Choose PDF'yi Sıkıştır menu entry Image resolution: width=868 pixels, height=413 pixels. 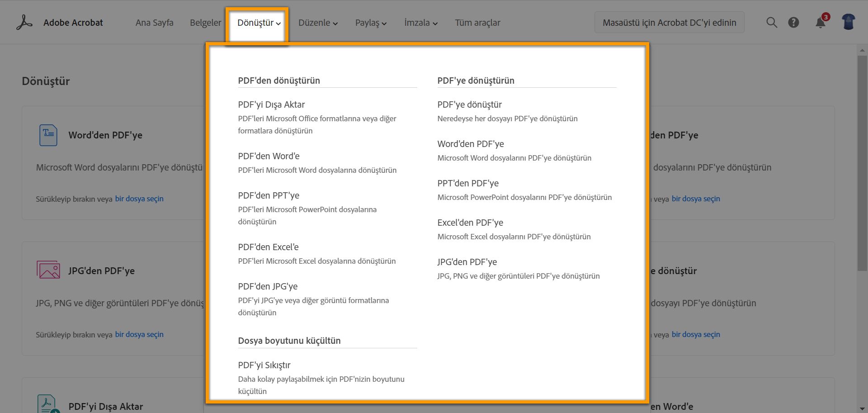[x=264, y=366]
